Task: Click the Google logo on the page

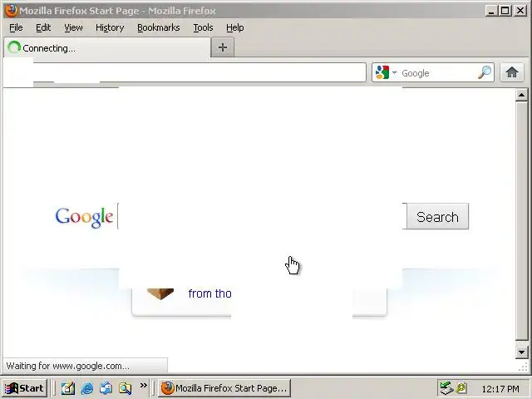Action: [x=84, y=217]
